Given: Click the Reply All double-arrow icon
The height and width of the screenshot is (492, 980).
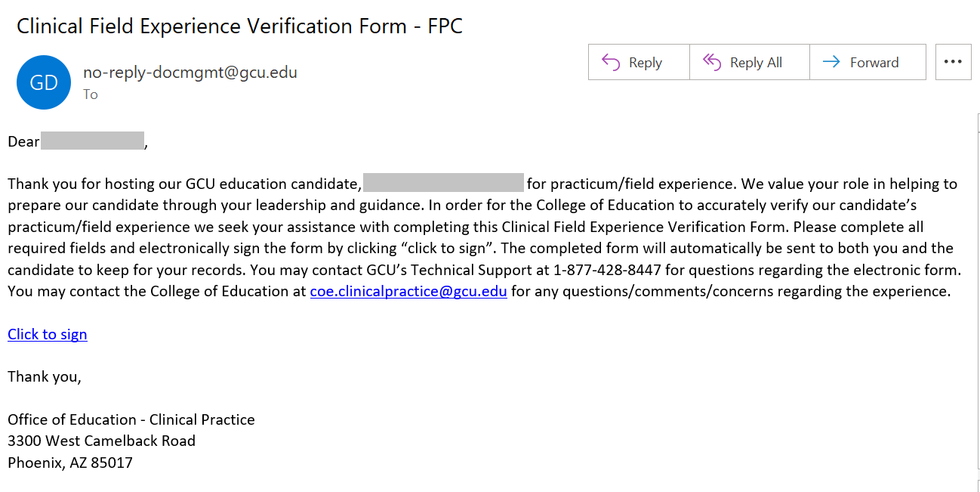Looking at the screenshot, I should pos(711,62).
